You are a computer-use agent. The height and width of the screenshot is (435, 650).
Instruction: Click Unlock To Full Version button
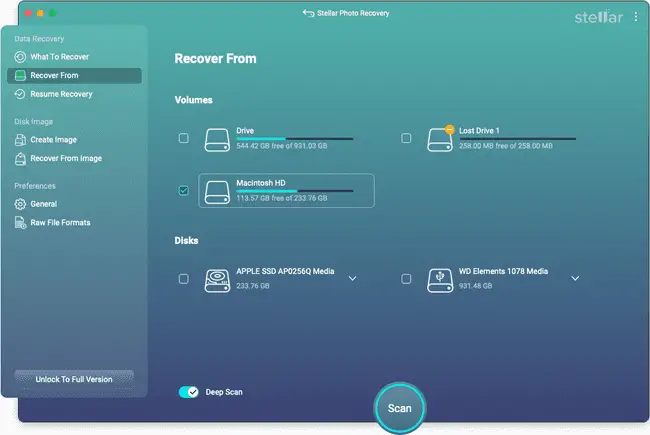74,379
